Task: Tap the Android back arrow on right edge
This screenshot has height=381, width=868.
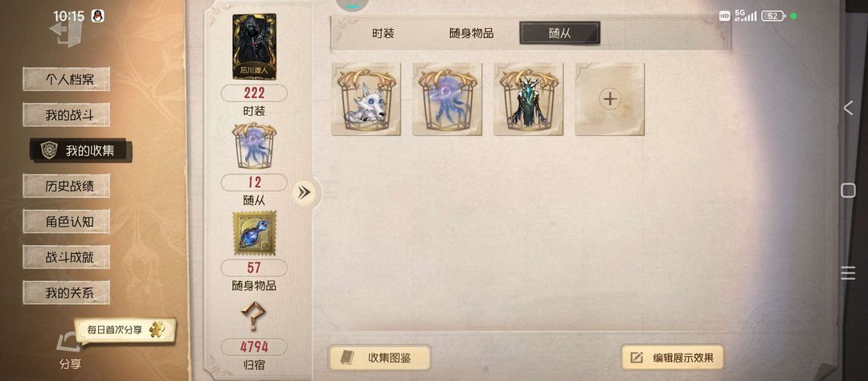Action: tap(848, 108)
